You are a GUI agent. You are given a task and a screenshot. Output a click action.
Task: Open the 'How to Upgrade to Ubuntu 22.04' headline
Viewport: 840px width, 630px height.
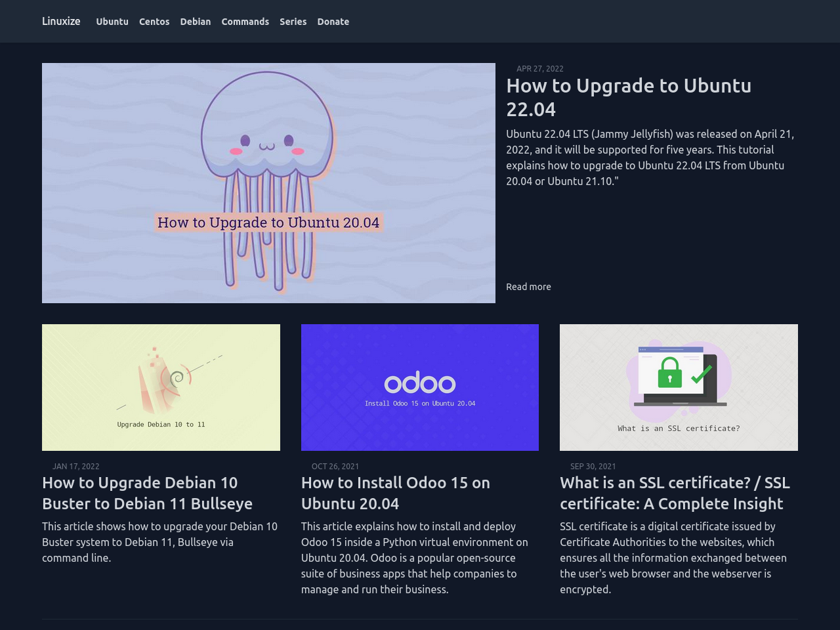[629, 97]
